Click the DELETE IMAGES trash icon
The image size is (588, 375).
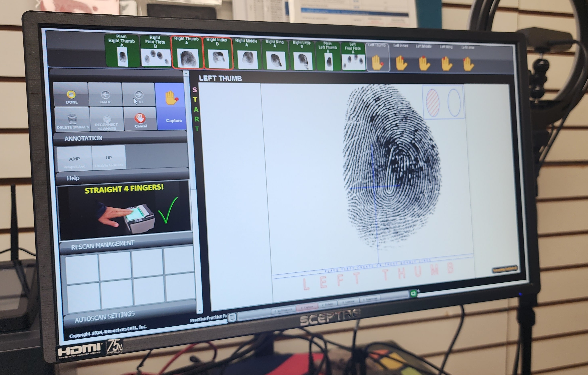tap(72, 119)
